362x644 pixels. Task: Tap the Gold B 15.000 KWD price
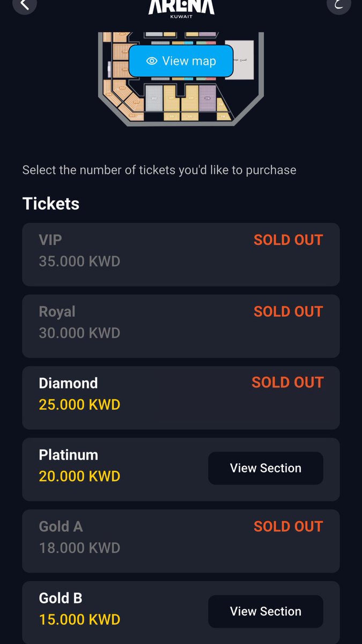click(79, 619)
